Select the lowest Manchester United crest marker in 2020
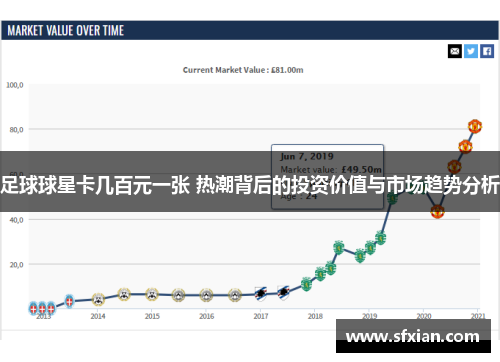This screenshot has height=362, width=500. [437, 211]
